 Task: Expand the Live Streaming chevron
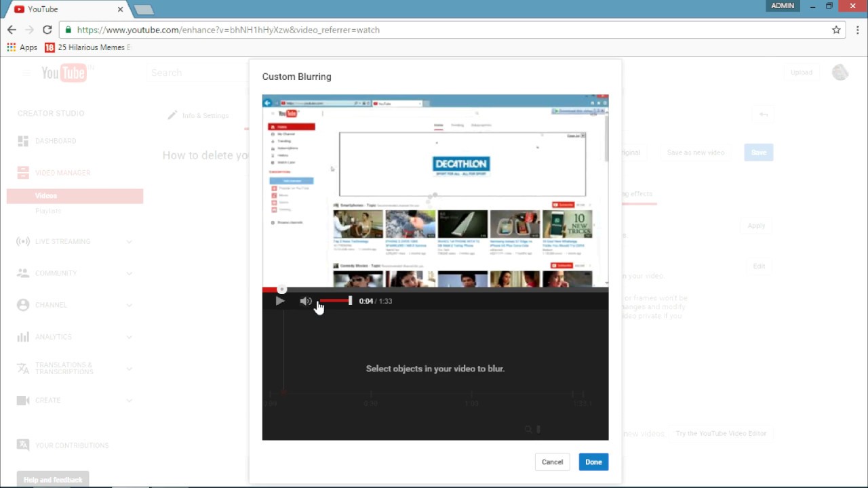coord(129,241)
